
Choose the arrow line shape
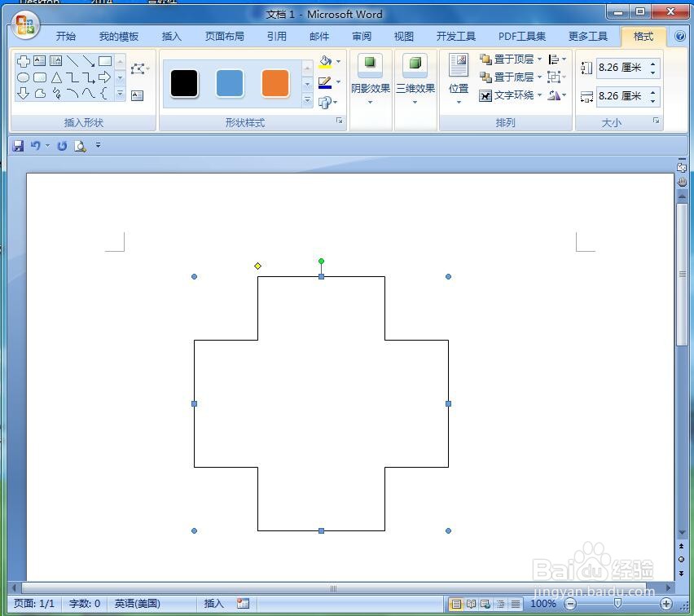pyautogui.click(x=89, y=61)
